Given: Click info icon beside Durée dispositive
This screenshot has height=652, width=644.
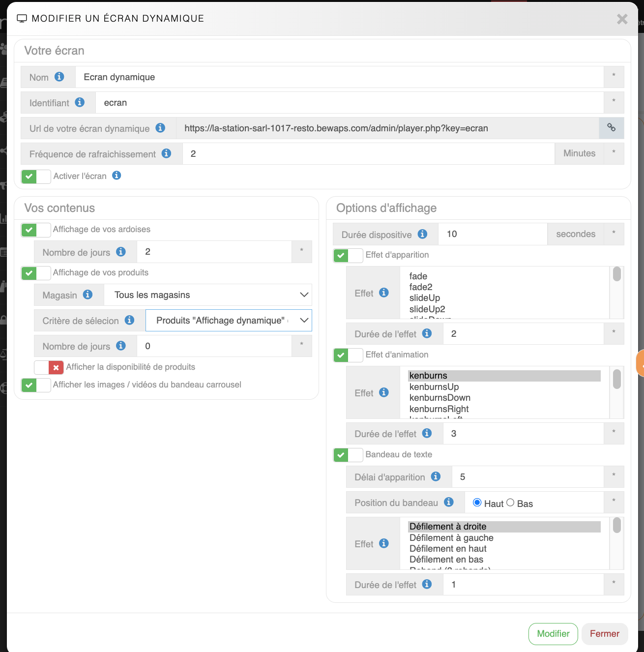Looking at the screenshot, I should (422, 234).
